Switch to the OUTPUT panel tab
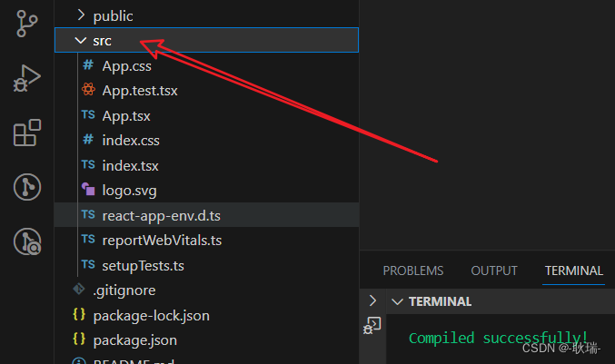 (x=494, y=271)
